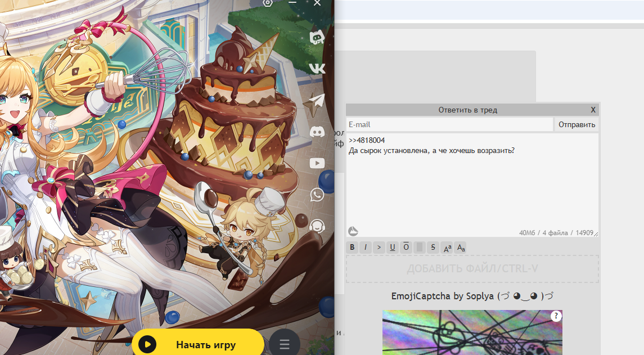The image size is (644, 355).
Task: Click the file limit text 40Мб / 4 файла
Action: click(x=543, y=232)
